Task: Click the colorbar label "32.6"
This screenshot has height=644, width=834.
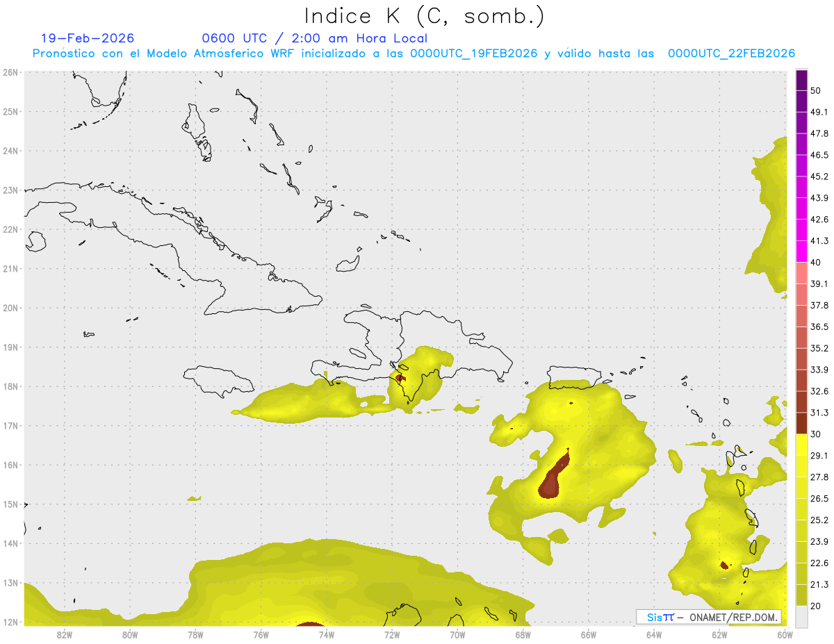Action: (x=819, y=391)
